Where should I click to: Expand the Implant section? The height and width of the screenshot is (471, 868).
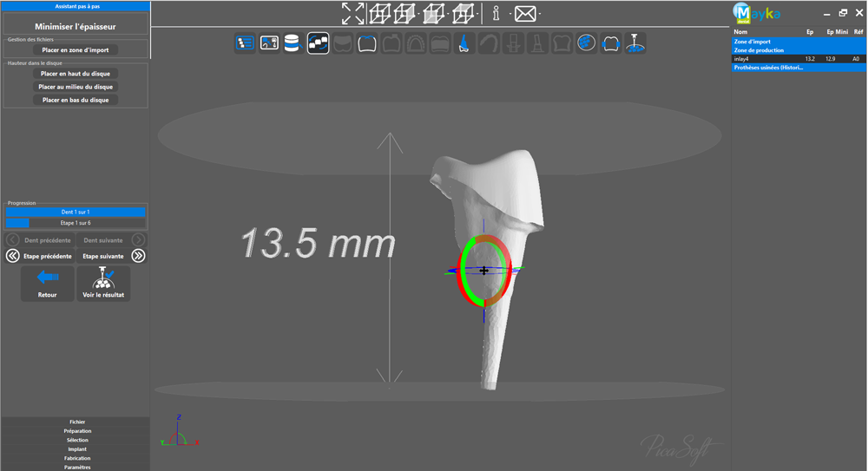point(76,448)
